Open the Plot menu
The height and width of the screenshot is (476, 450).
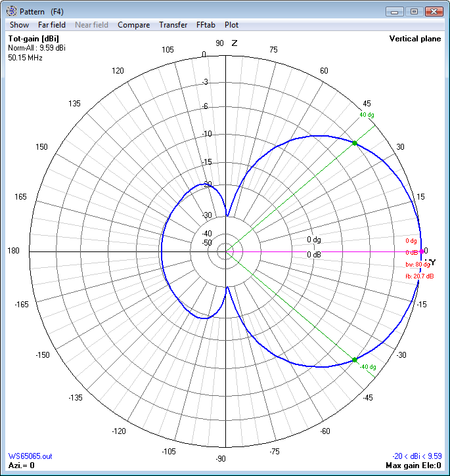tap(231, 25)
